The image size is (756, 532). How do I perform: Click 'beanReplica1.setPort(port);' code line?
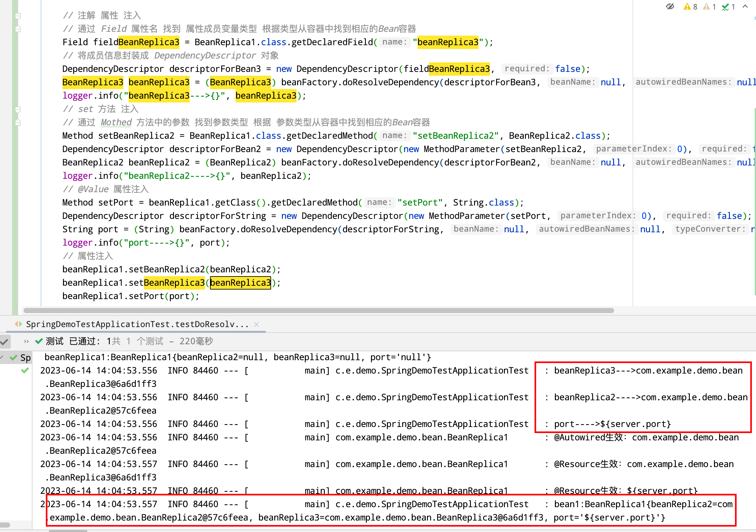(x=131, y=296)
